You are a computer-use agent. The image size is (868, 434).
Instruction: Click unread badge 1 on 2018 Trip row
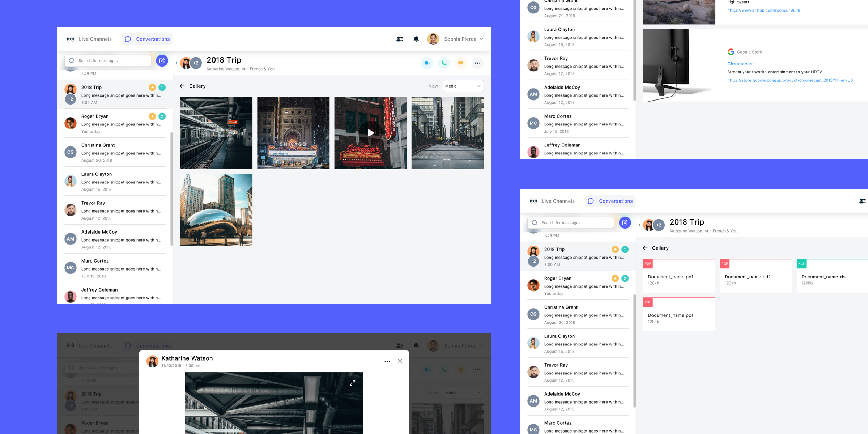click(x=162, y=88)
